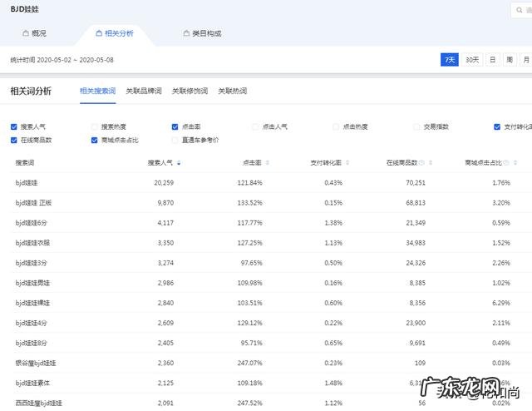
Task: Click the 概况 tab icon
Action: [26, 33]
